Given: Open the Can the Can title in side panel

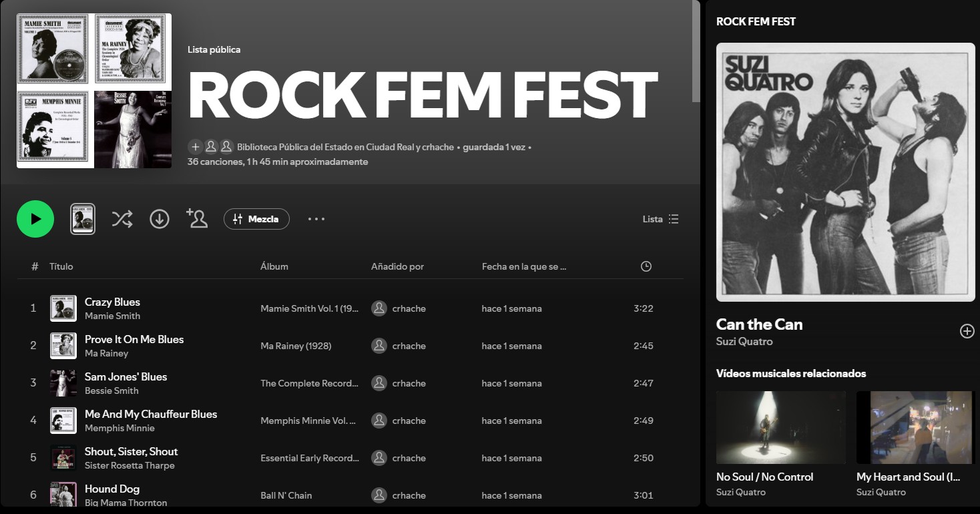Looking at the screenshot, I should pos(760,324).
